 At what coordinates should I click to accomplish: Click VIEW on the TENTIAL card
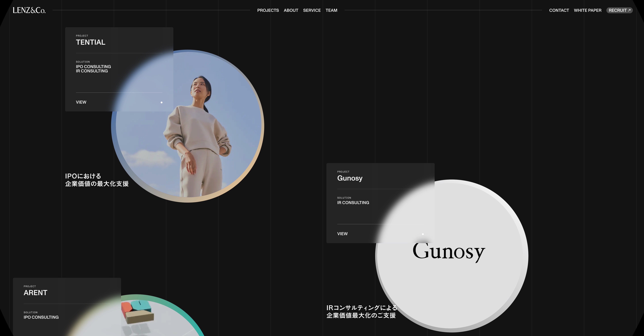coord(81,102)
